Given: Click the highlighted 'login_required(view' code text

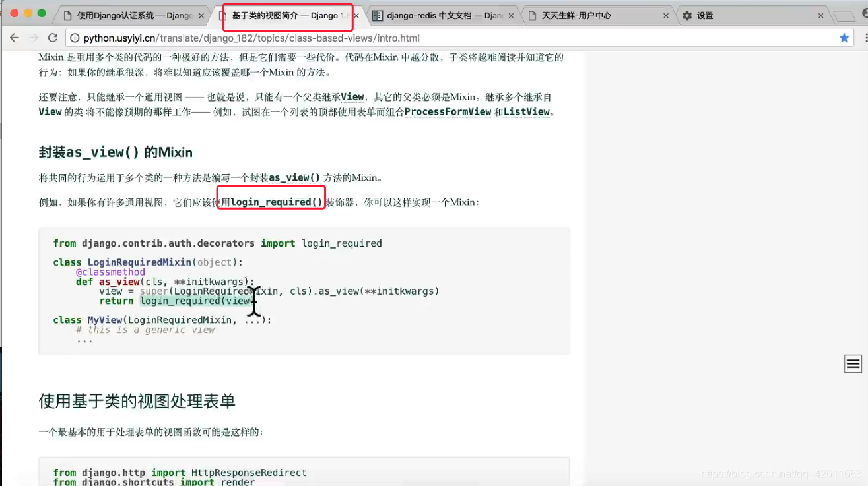Looking at the screenshot, I should (x=197, y=301).
